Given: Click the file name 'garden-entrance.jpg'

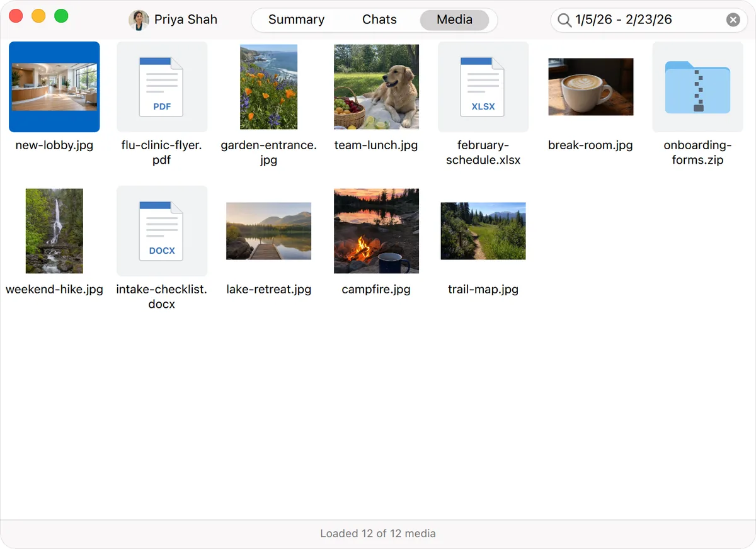Looking at the screenshot, I should [x=269, y=152].
